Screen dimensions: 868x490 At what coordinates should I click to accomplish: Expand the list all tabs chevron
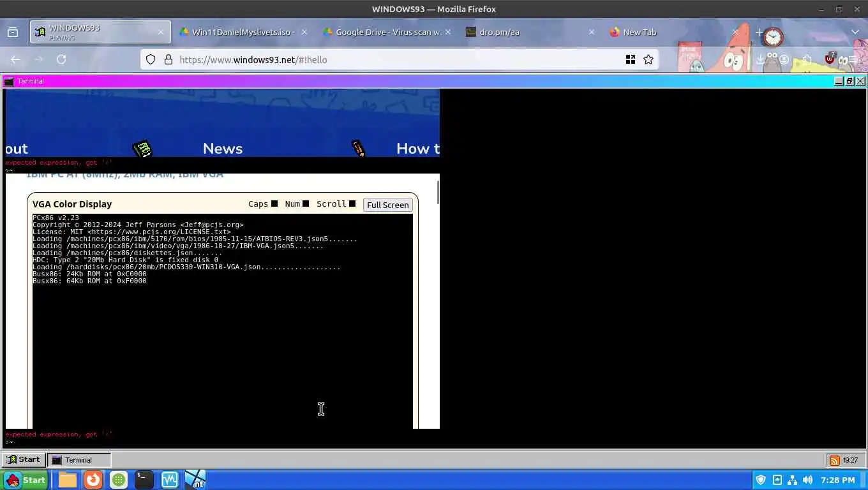tap(855, 32)
